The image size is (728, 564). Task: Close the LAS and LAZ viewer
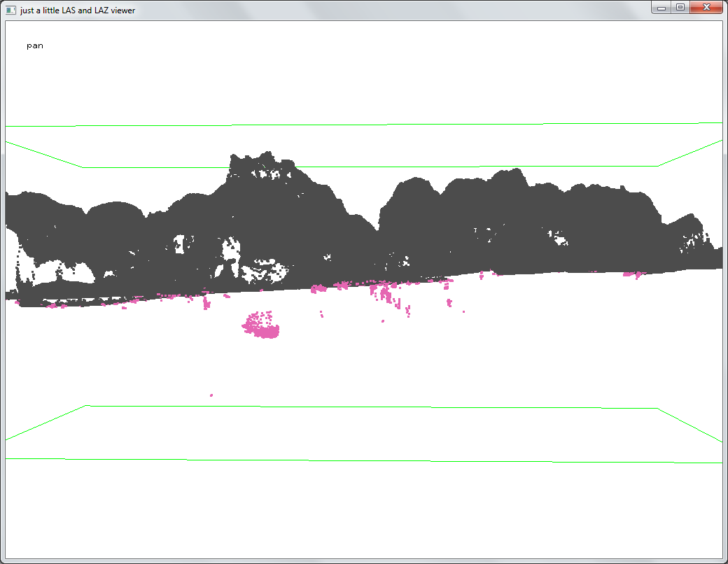pos(706,8)
